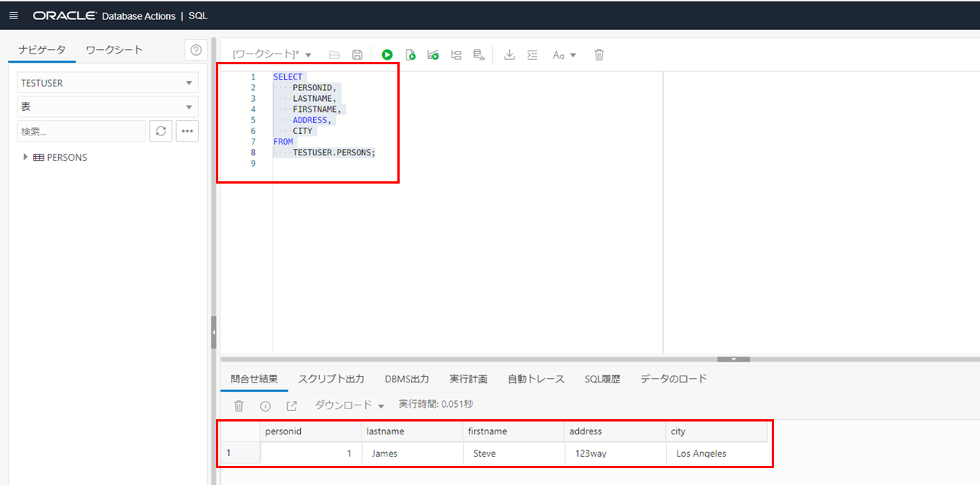980x485 pixels.
Task: Open results in new window icon
Action: point(292,406)
